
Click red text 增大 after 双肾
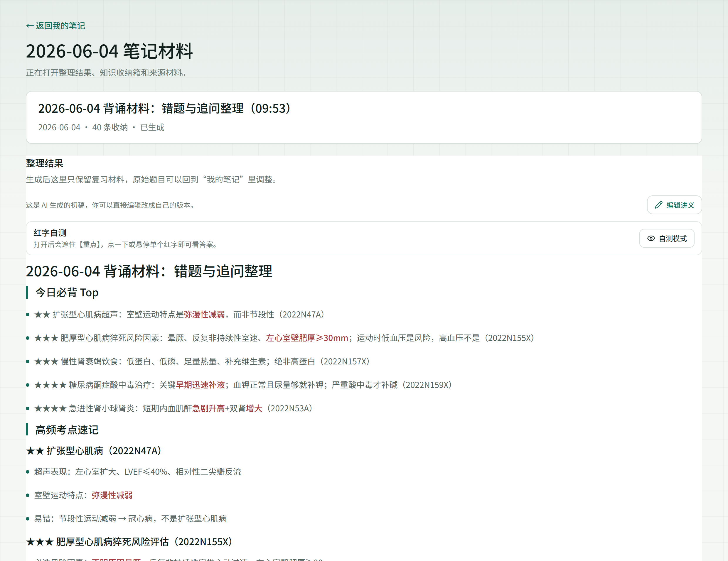tap(254, 408)
